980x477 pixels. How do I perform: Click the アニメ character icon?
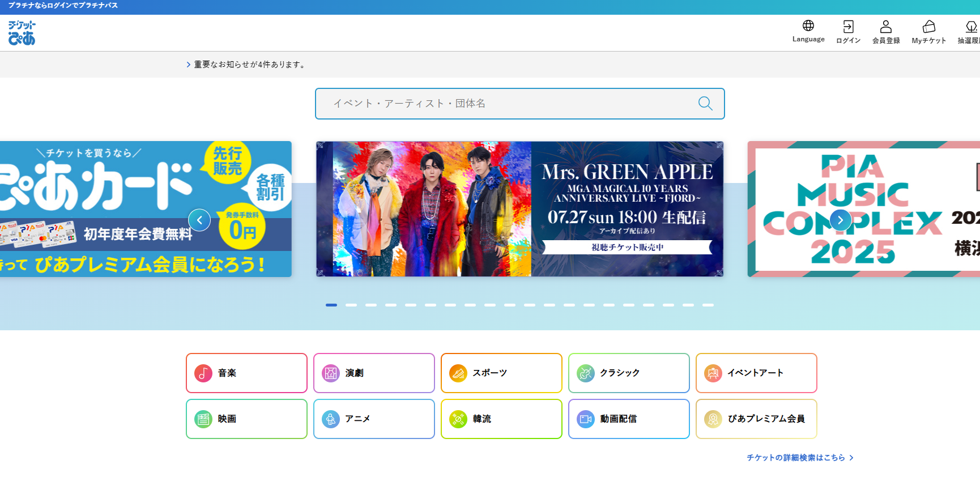click(x=331, y=419)
